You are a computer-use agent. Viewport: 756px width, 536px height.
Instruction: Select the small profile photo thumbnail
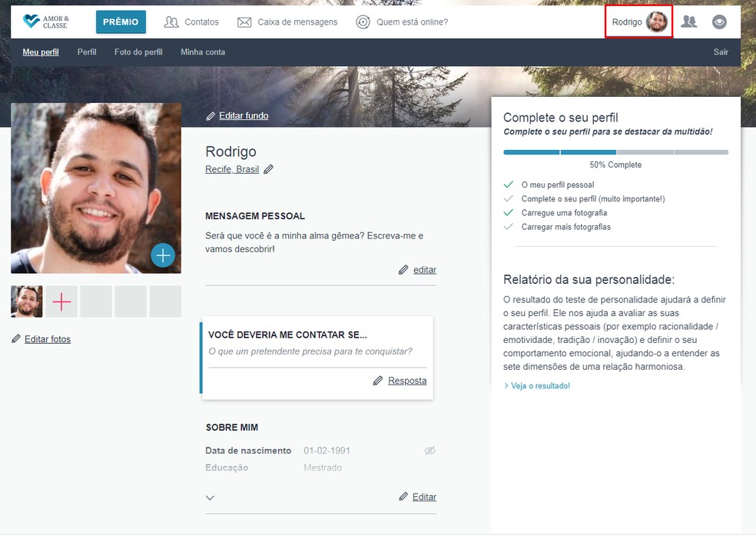27,302
